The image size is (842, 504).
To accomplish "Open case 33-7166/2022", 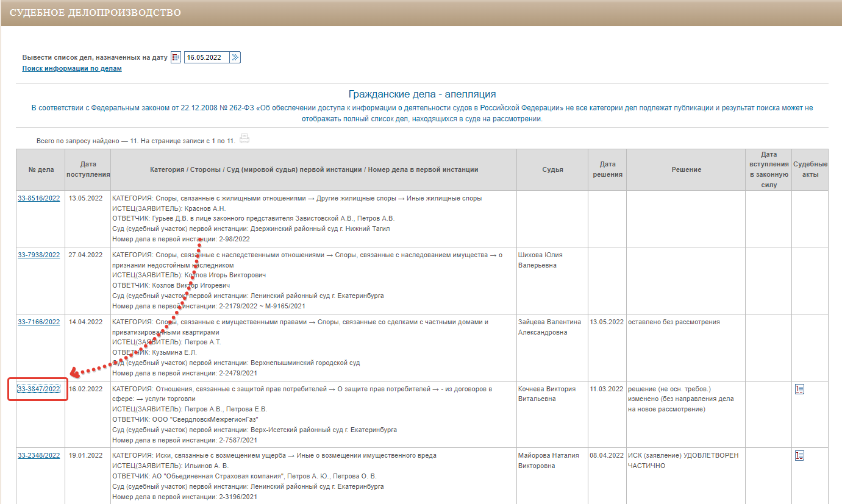I will (x=39, y=322).
